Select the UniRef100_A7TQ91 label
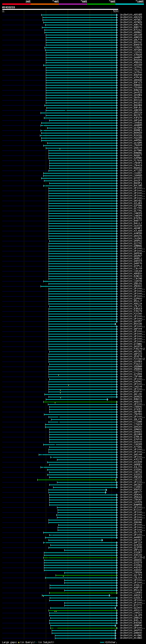The image size is (146, 644). [131, 447]
